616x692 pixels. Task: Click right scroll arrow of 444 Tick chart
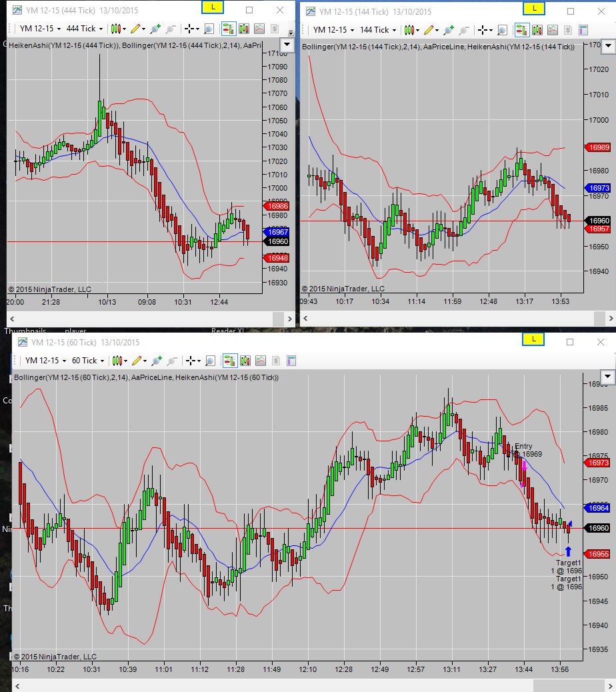coord(289,319)
